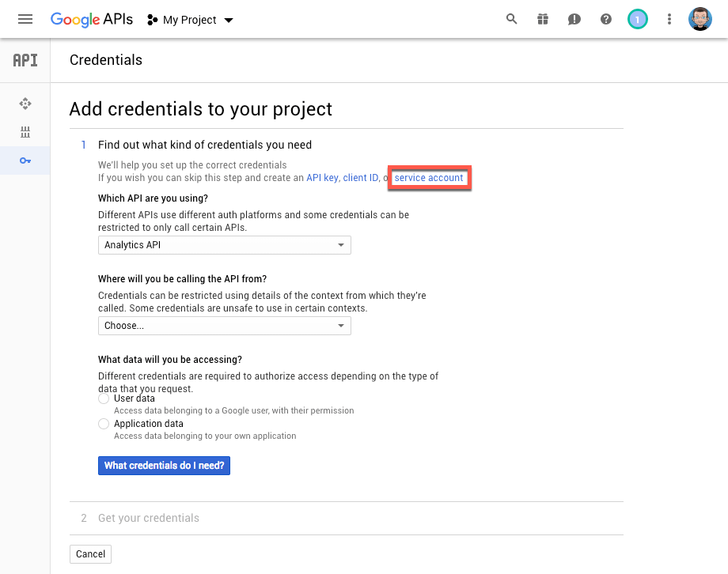Click the Cancel button
The height and width of the screenshot is (574, 728).
(x=89, y=554)
